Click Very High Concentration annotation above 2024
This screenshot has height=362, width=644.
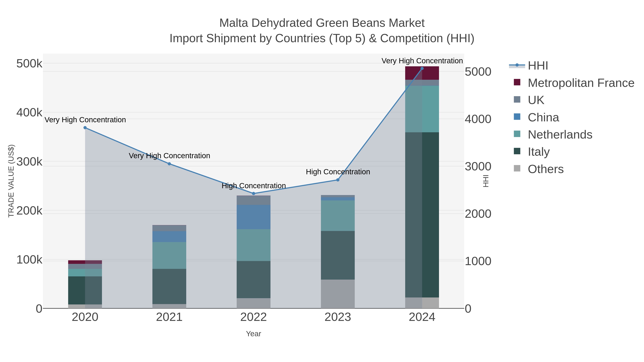[x=422, y=61]
